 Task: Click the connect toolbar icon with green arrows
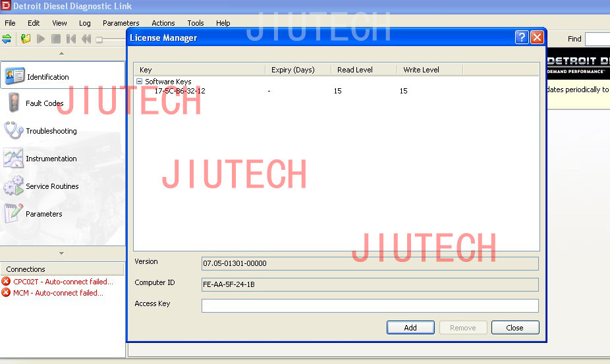(x=7, y=39)
